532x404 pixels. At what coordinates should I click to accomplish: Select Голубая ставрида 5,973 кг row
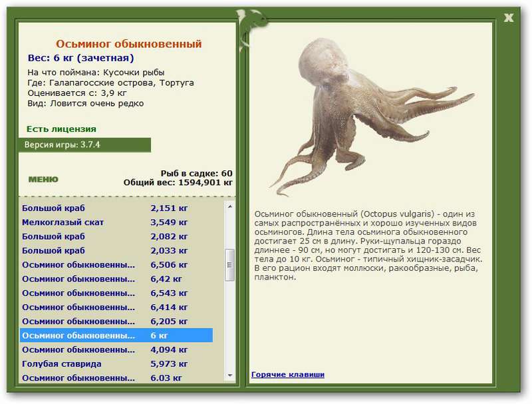(116, 364)
